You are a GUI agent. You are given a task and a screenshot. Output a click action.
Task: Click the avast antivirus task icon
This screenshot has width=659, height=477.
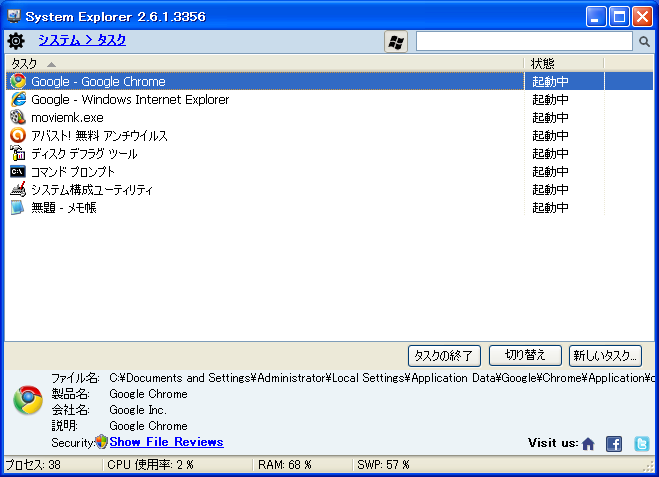point(18,135)
